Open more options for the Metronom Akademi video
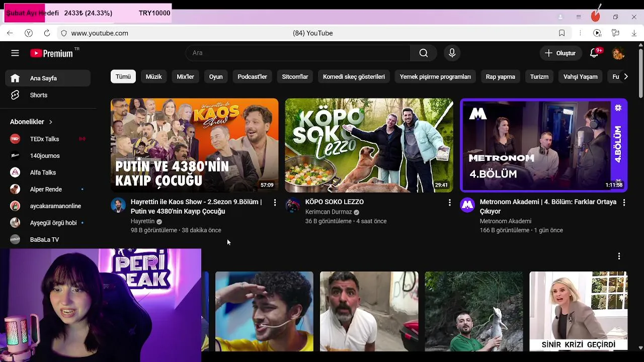 pyautogui.click(x=624, y=202)
